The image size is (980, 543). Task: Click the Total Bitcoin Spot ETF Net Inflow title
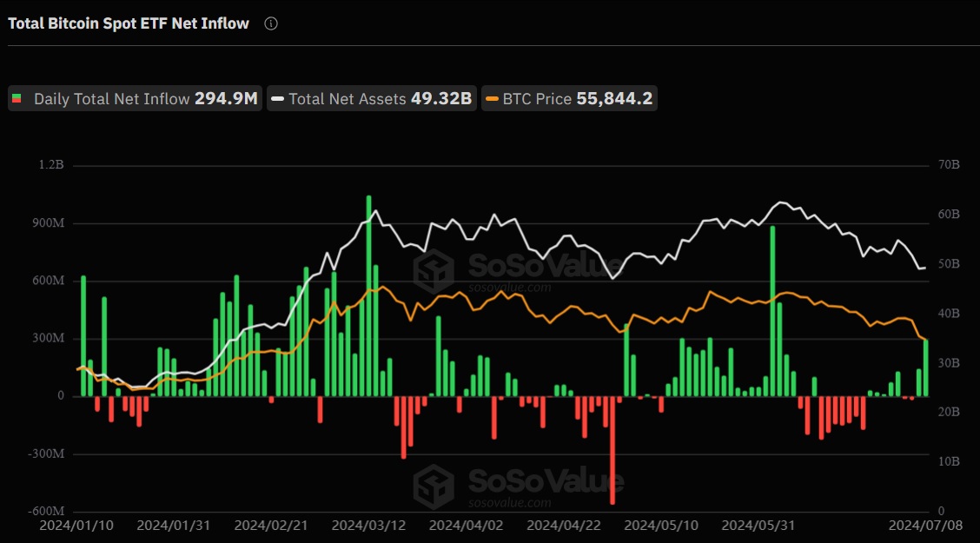coord(128,23)
